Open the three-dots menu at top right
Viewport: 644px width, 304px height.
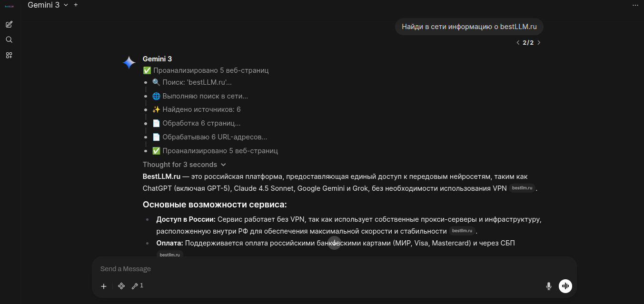click(635, 5)
